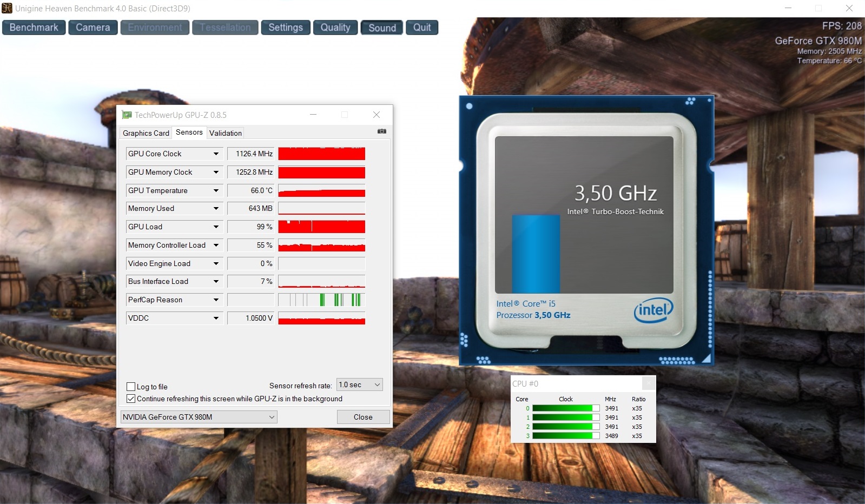Open the Quality menu in Heaven
The image size is (865, 504).
pyautogui.click(x=335, y=28)
